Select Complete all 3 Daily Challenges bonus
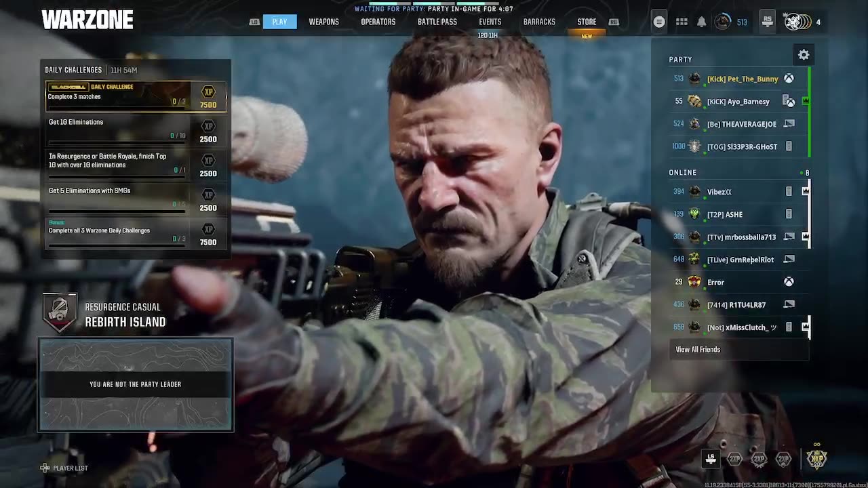This screenshot has width=868, height=488. click(x=136, y=233)
